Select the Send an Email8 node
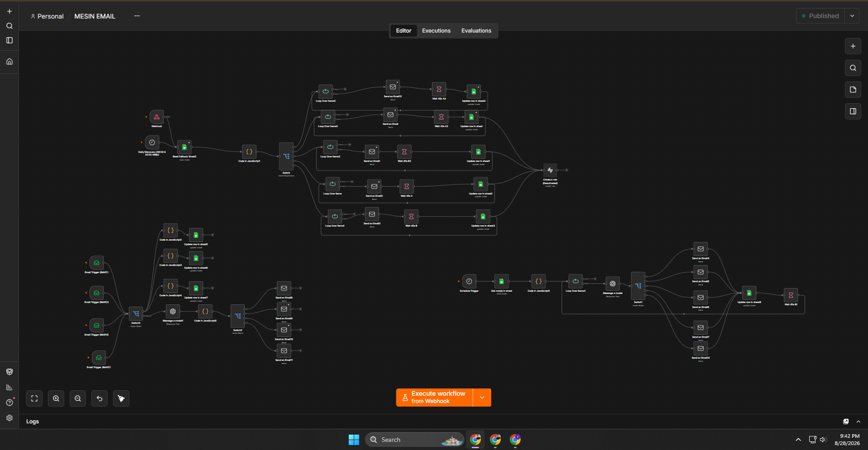 [284, 288]
